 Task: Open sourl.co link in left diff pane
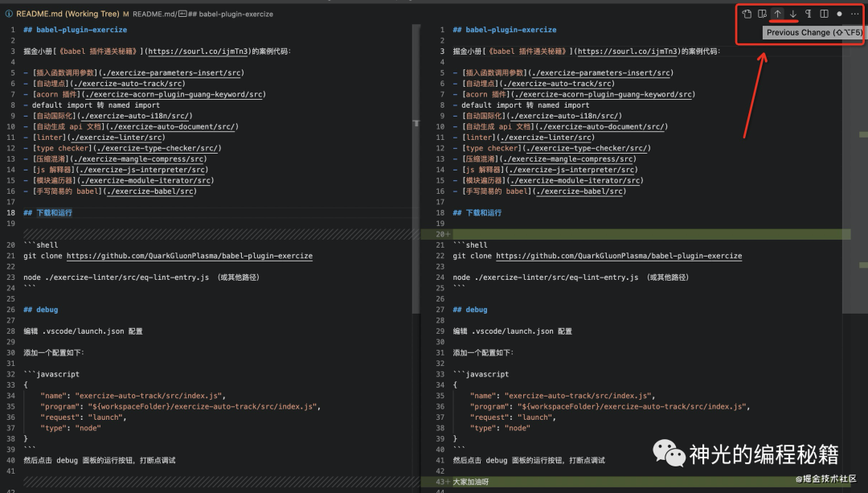pos(199,51)
